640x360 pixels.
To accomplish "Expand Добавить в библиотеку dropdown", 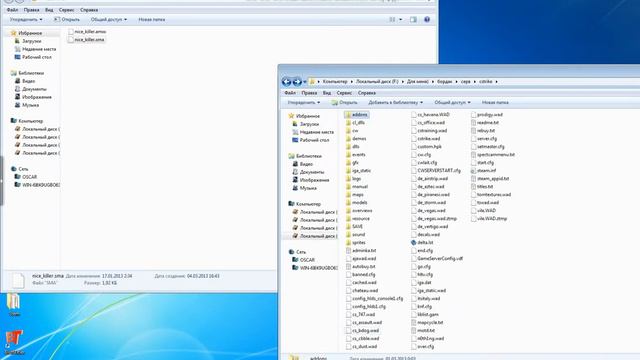I will [x=395, y=103].
